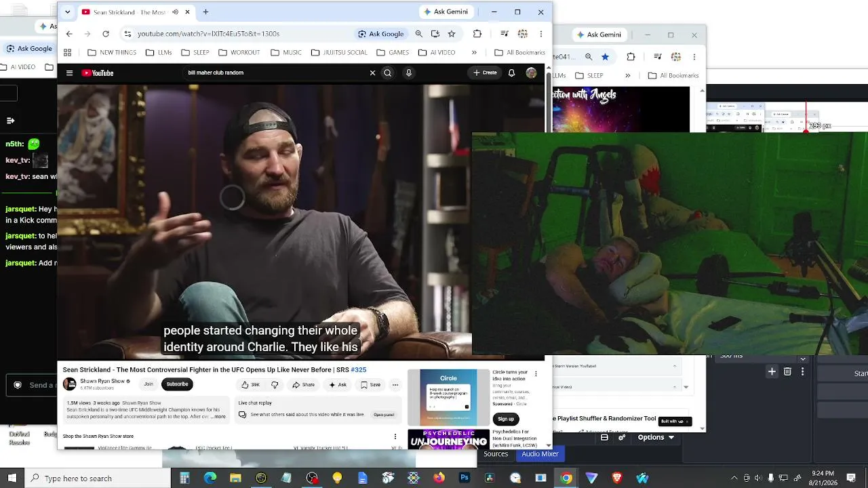Click Ask Google in the address bar
868x488 pixels.
381,34
